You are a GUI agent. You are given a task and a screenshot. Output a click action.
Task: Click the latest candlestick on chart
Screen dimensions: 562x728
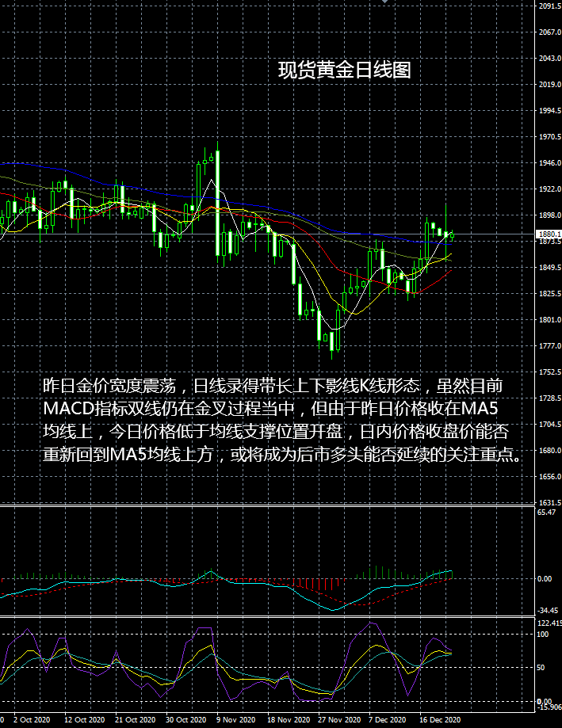coord(452,235)
